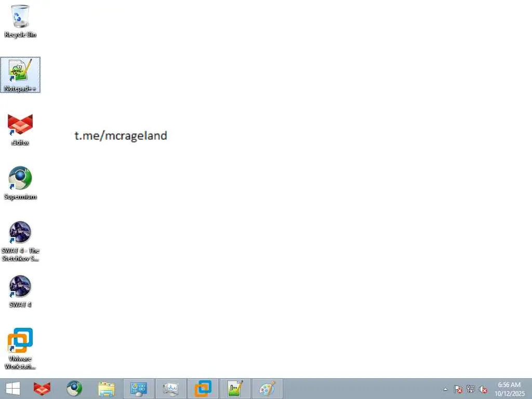532x399 pixels.
Task: Select the r3dfox desktop shortcut
Action: coord(20,129)
